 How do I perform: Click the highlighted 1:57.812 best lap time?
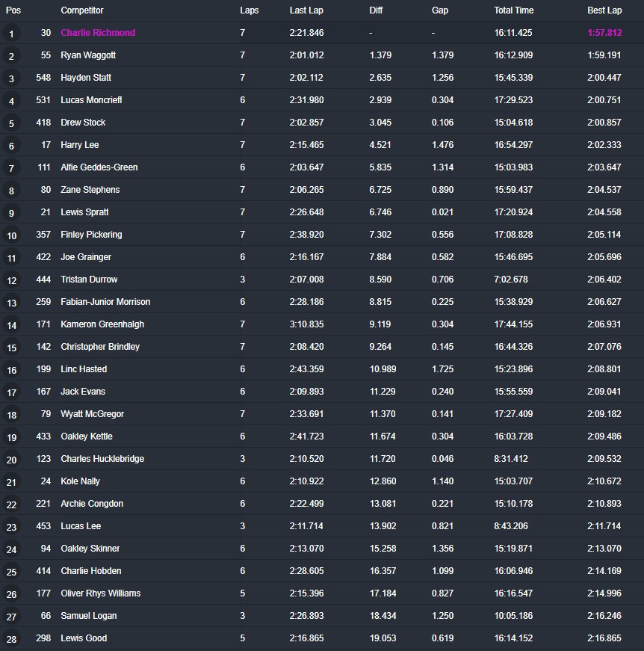tap(604, 33)
